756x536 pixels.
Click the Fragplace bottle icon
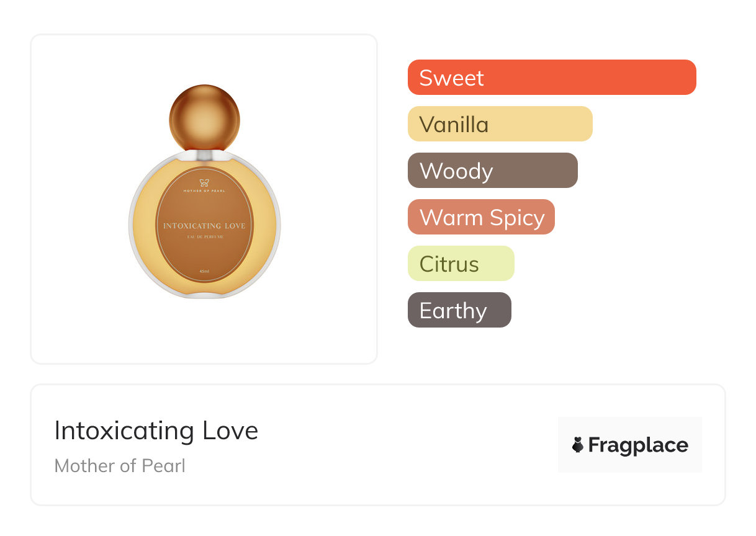click(x=578, y=445)
